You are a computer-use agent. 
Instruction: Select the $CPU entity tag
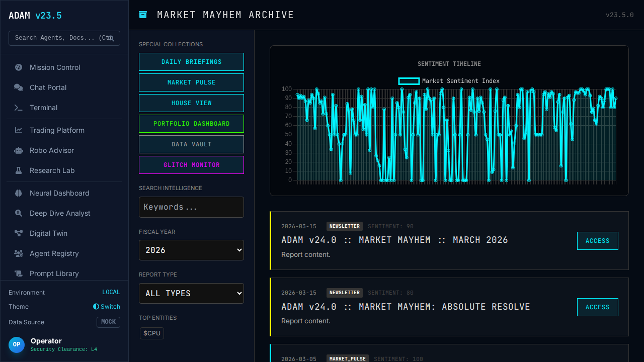(x=152, y=333)
